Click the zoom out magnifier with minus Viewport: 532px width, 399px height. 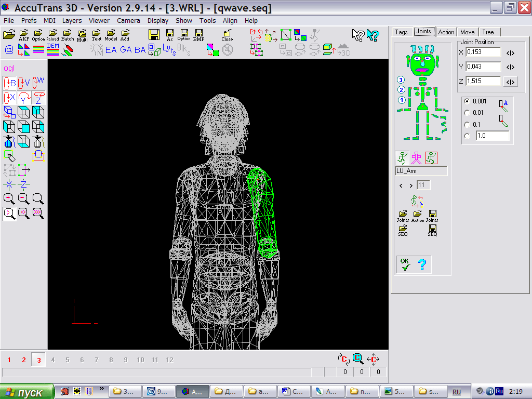point(24,198)
